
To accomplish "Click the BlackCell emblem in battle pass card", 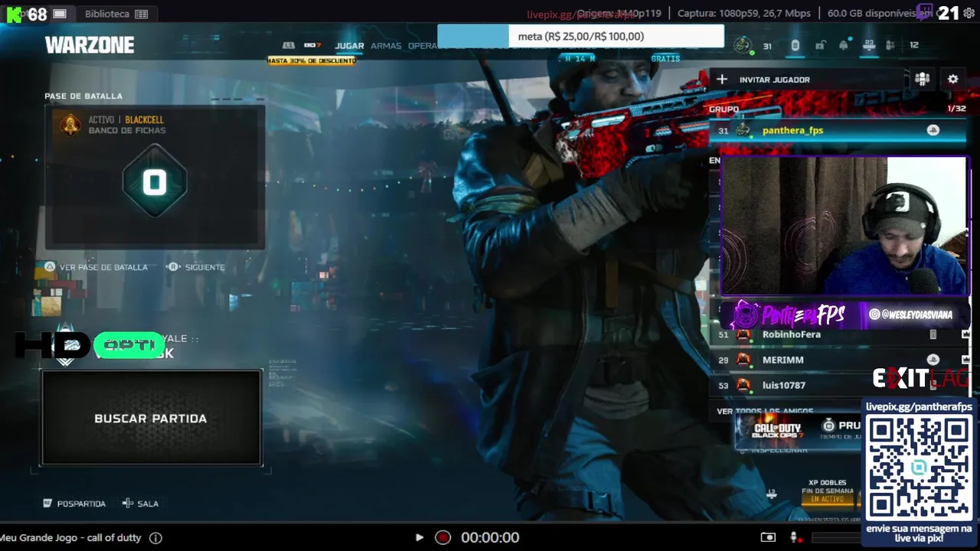I will (x=70, y=124).
